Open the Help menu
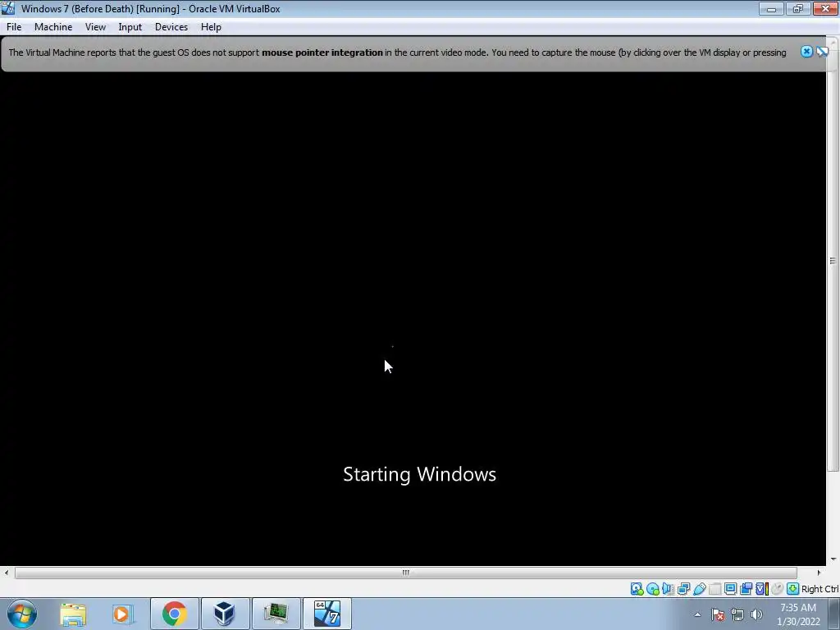The height and width of the screenshot is (630, 840). (211, 27)
